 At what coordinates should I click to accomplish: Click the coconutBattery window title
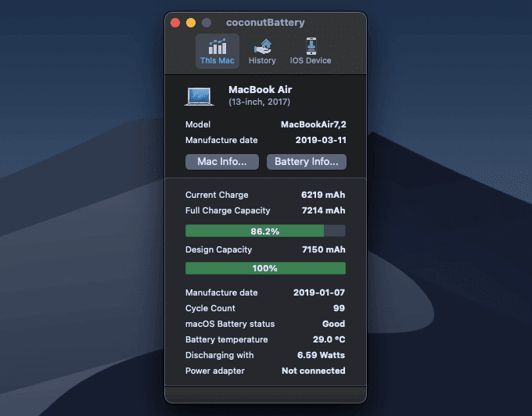265,23
